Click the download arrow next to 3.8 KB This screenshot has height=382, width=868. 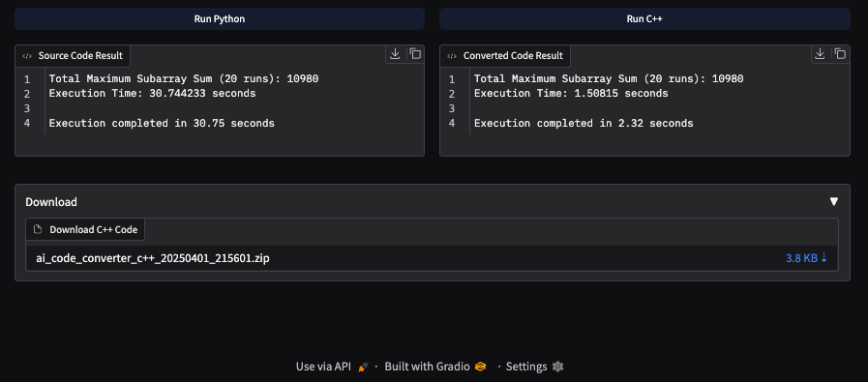823,257
